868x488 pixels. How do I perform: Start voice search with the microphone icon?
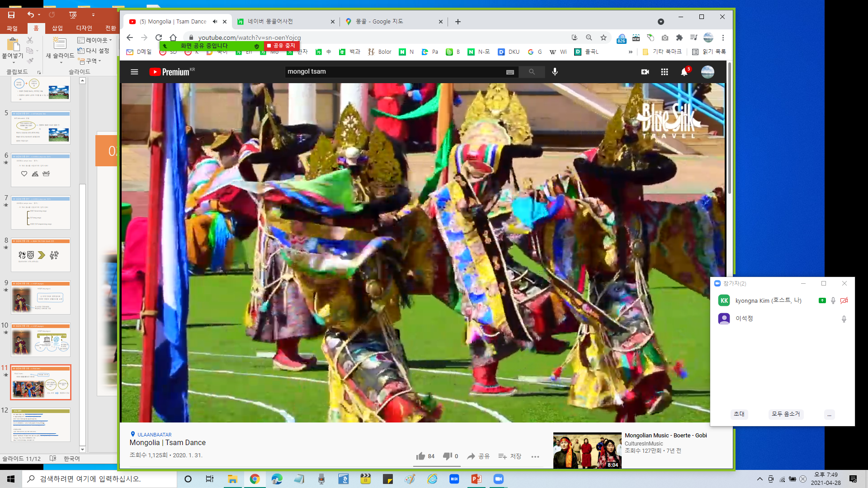pos(555,72)
